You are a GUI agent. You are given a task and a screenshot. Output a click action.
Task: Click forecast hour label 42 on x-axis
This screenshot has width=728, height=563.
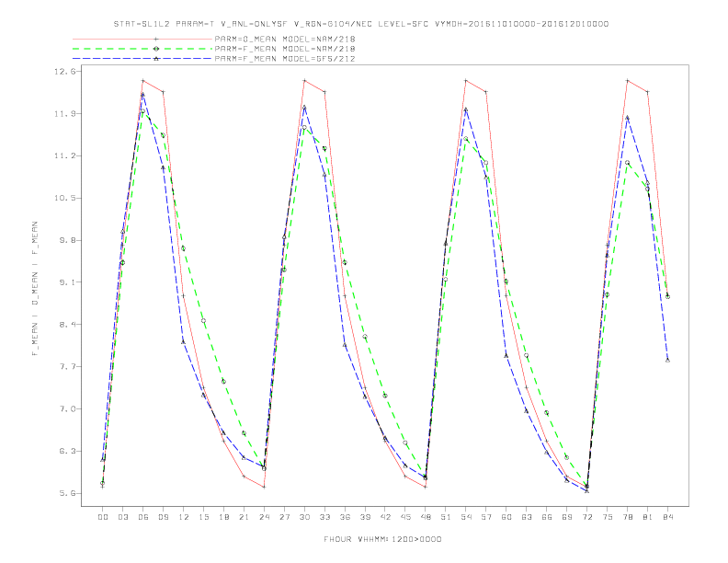[x=385, y=517]
